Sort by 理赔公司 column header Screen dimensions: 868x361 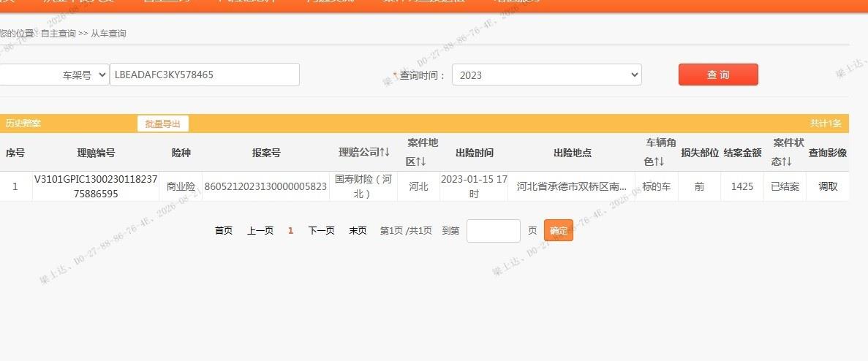pyautogui.click(x=364, y=153)
